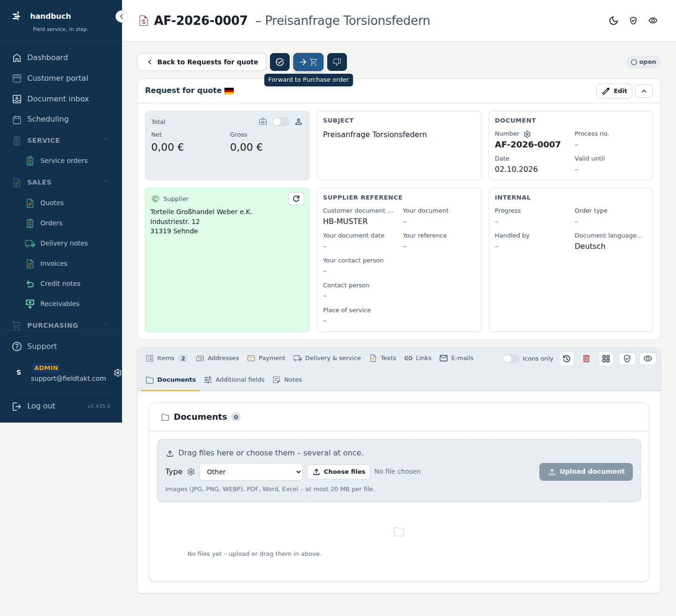Collapse the PURCHASING sidebar section
This screenshot has width=676, height=616.
coord(106,325)
